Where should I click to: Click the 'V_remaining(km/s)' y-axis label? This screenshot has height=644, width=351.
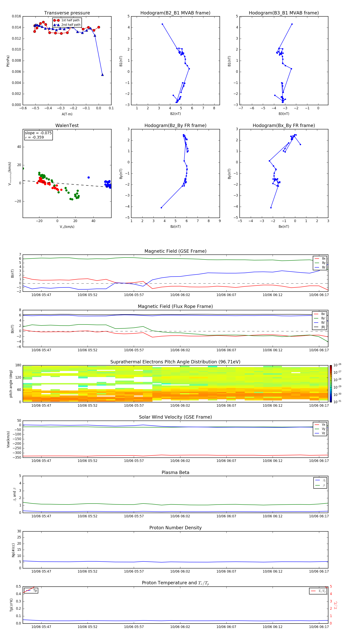tap(10, 173)
